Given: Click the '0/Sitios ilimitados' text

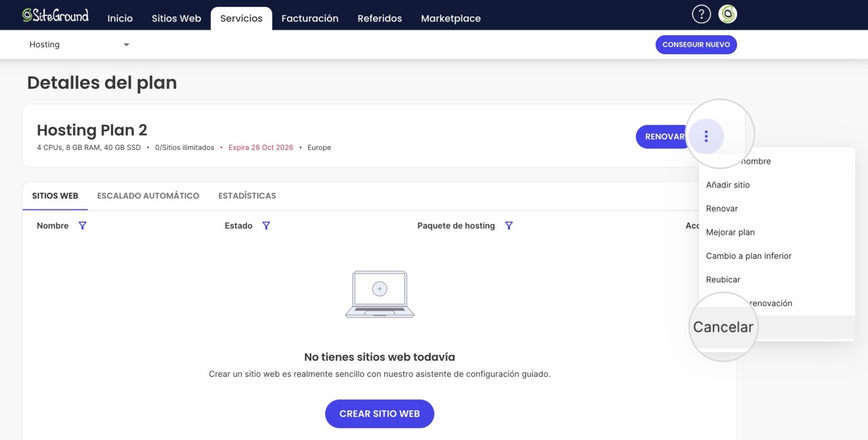Looking at the screenshot, I should [x=185, y=148].
